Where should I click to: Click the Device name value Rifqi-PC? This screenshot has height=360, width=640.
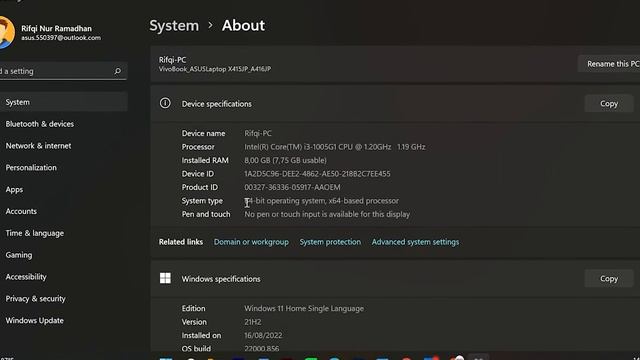258,133
